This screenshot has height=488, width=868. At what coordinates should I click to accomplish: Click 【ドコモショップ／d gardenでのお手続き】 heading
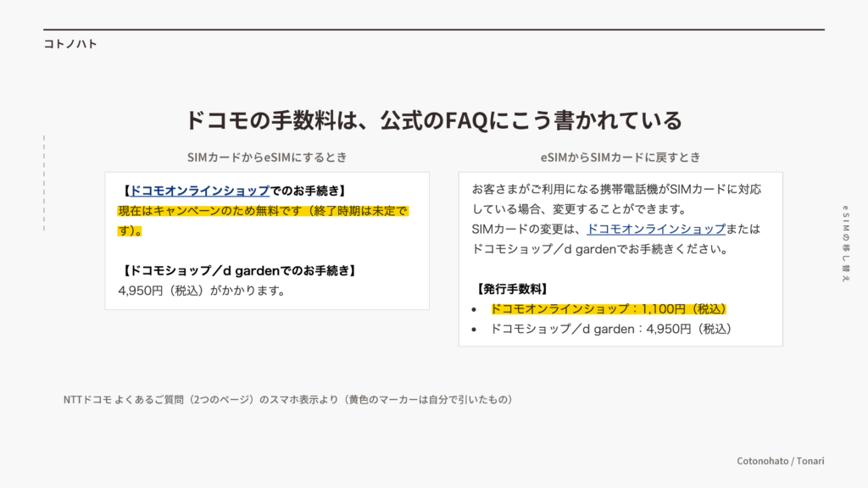pyautogui.click(x=238, y=270)
